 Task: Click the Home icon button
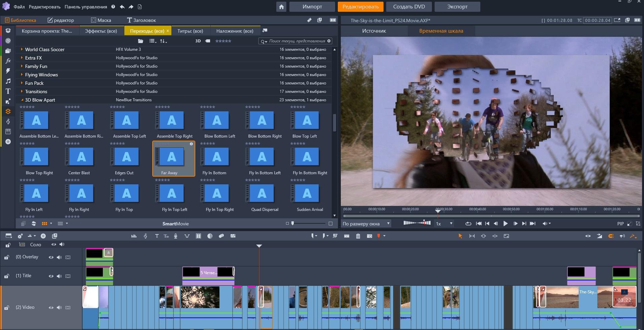281,7
